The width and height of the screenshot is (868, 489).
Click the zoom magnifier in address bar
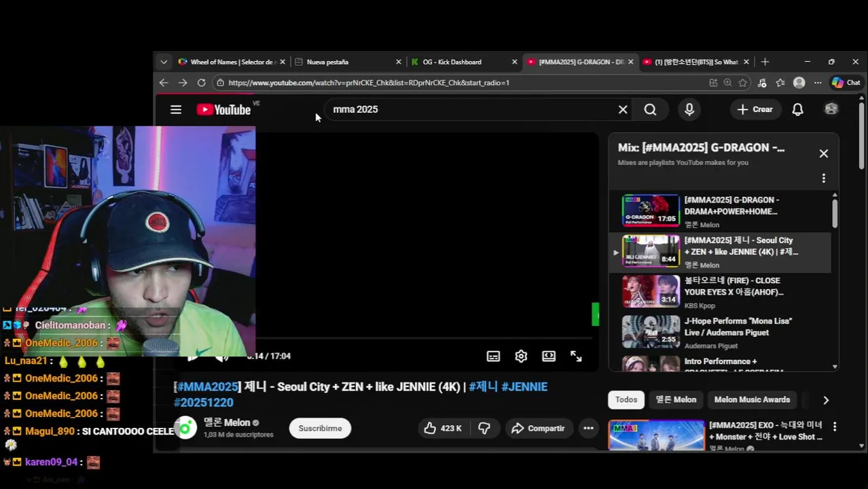727,83
